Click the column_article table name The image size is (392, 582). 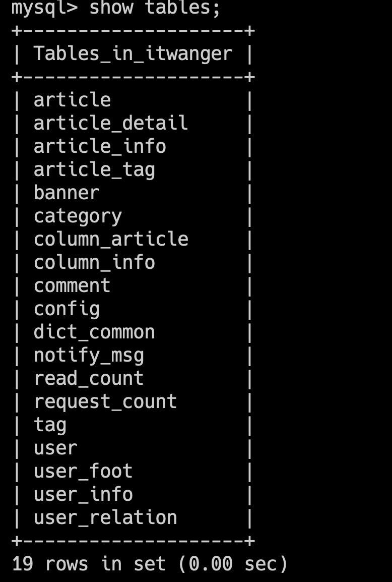(111, 239)
